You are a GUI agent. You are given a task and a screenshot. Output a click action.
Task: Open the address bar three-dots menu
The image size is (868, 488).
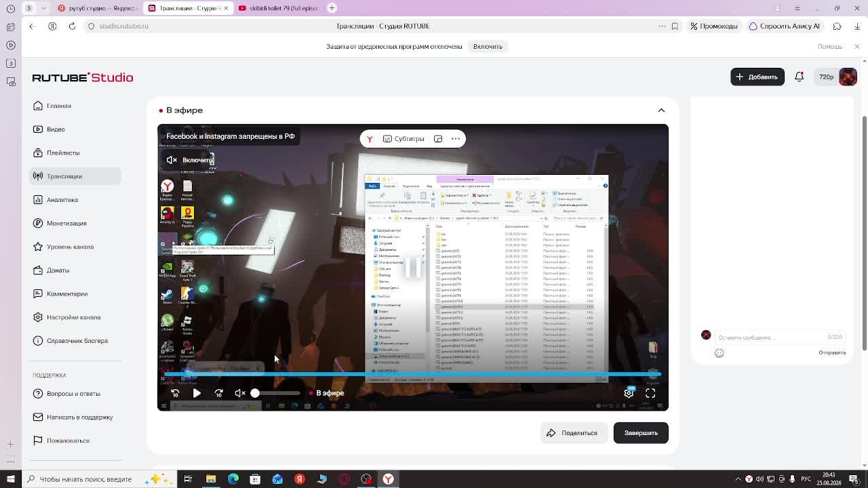tap(662, 26)
